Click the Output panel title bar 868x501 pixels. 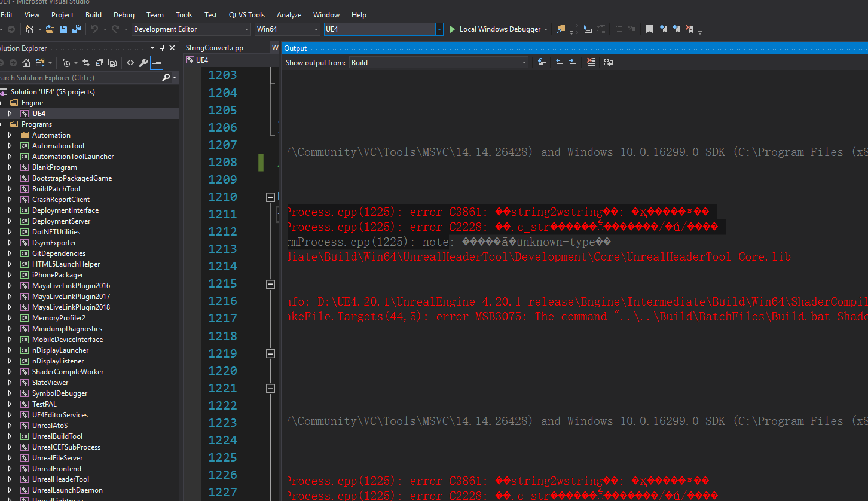pos(574,48)
